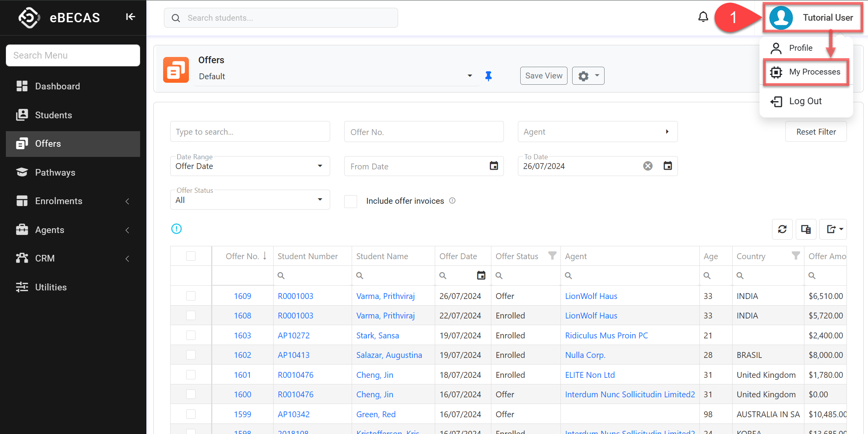
Task: Click the blue pin view icon
Action: click(x=488, y=76)
